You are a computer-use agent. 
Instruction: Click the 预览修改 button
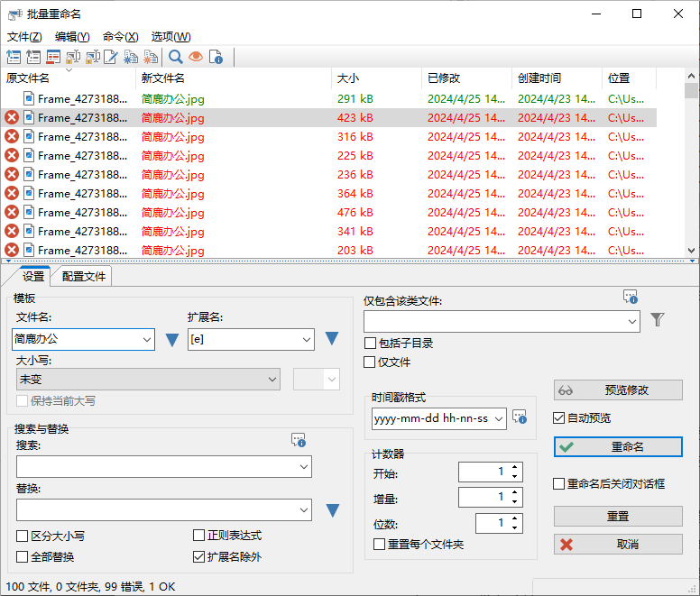tap(618, 390)
